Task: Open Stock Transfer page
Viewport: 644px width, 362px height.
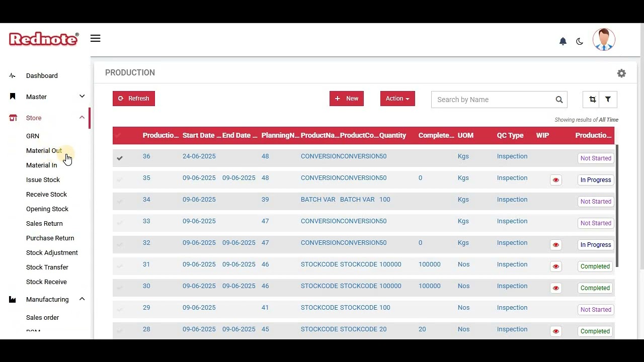Action: coord(47,267)
